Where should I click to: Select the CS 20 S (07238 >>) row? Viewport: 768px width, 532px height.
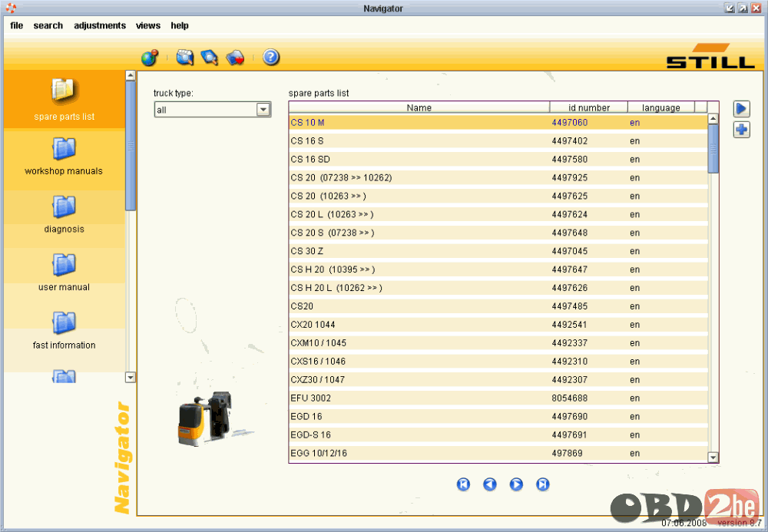[498, 233]
